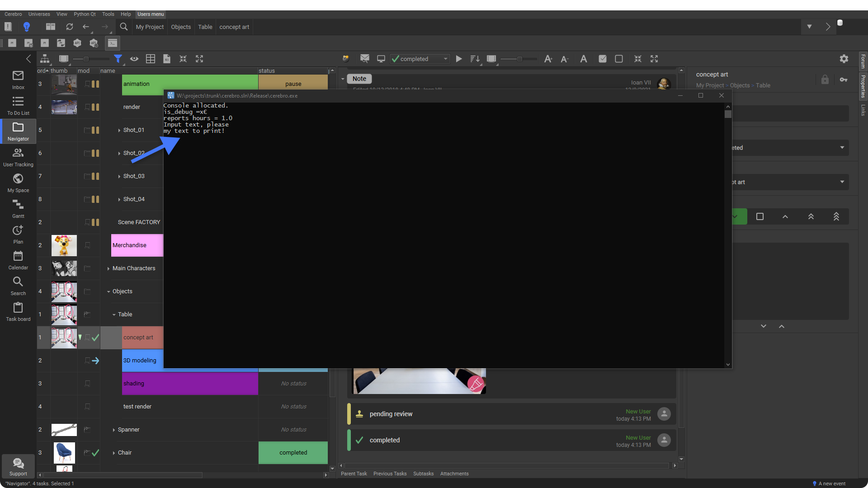Open the To Do List panel

(18, 106)
